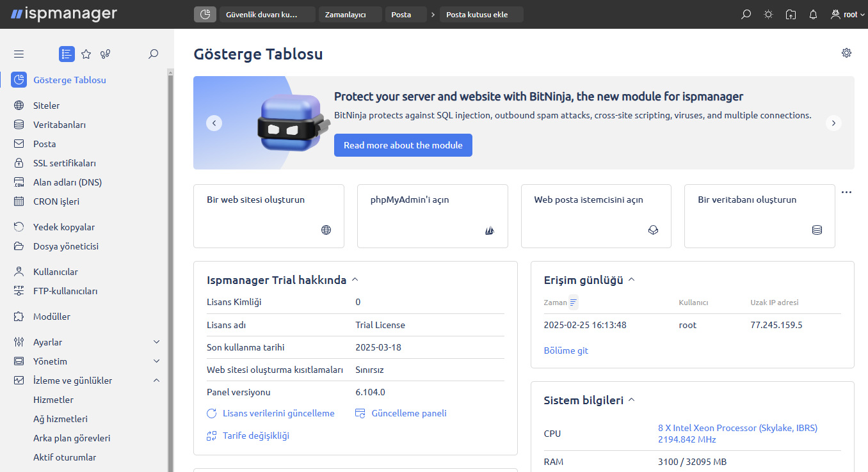Viewport: 868px width, 472px height.
Task: Click the dashboard settings gear icon
Action: [x=846, y=53]
